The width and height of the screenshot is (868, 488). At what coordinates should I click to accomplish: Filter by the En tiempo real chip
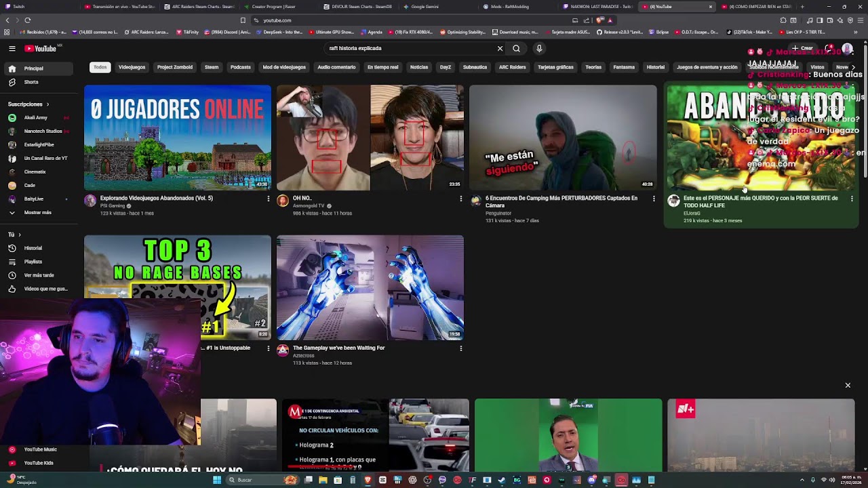(x=382, y=67)
